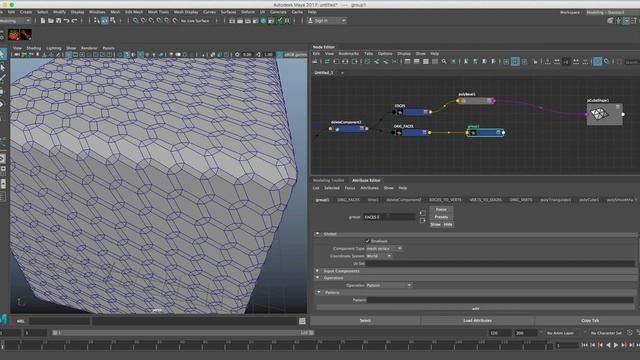Click the Focus button in Attribute Editor
The width and height of the screenshot is (640, 360).
tap(441, 210)
